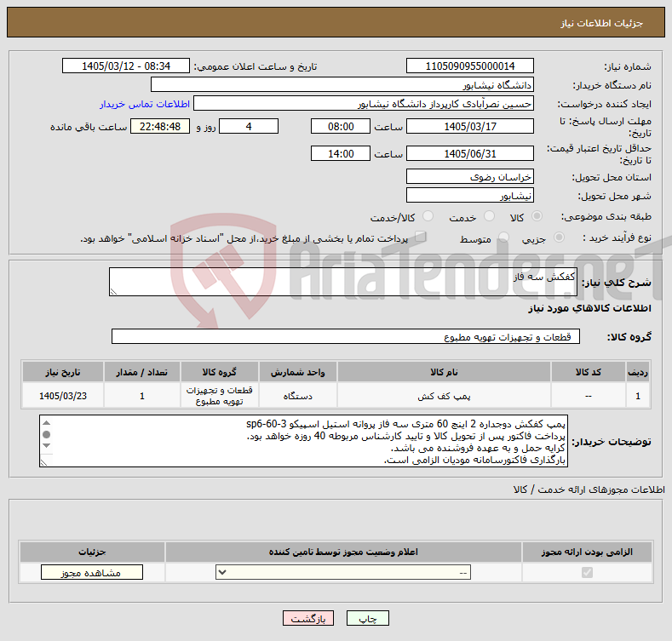Screen dimensions: 672x641
Task: Click the تعداد / مقدار column header
Action: pos(142,372)
